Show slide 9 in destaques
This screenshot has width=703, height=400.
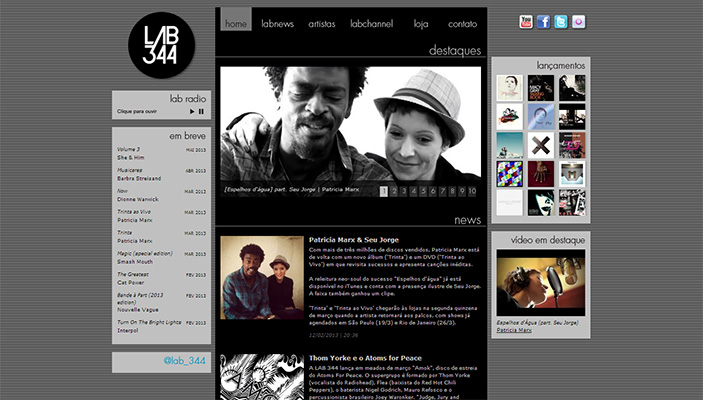462,191
